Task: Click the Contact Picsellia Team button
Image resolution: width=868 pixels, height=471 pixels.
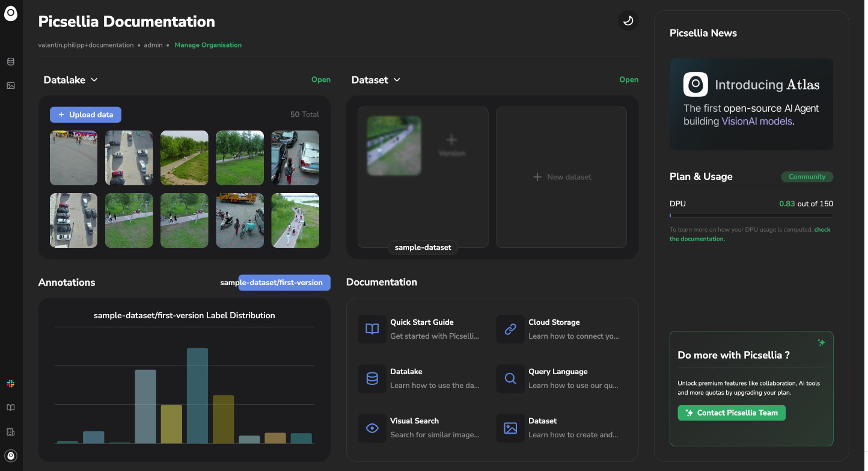Action: (x=732, y=413)
